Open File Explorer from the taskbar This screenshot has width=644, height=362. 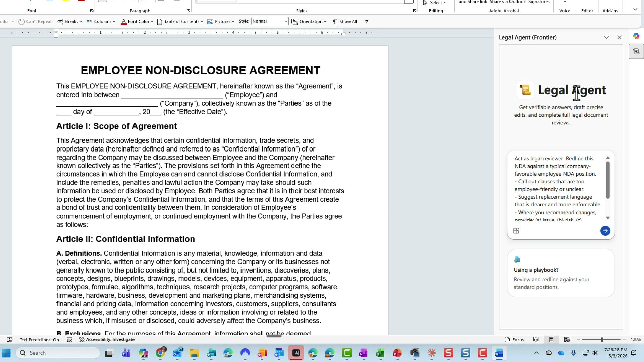tap(194, 353)
